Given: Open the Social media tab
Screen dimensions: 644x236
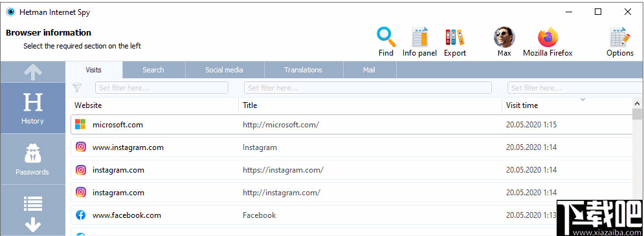Looking at the screenshot, I should (x=224, y=70).
